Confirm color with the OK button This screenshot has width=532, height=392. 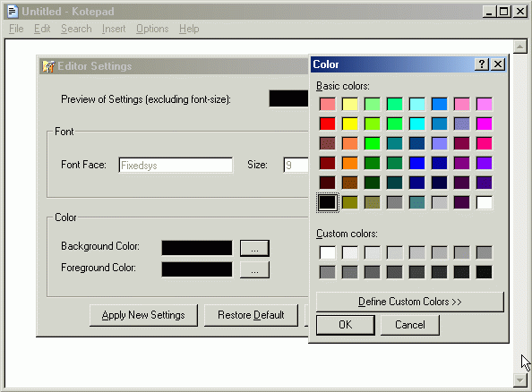[x=346, y=325]
